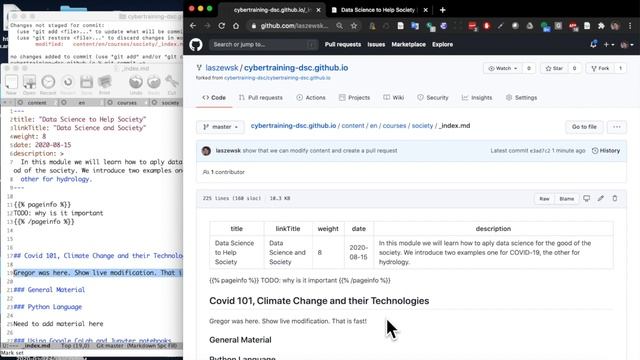The image size is (640, 360).
Task: Open GitHub notifications bell
Action: [593, 44]
